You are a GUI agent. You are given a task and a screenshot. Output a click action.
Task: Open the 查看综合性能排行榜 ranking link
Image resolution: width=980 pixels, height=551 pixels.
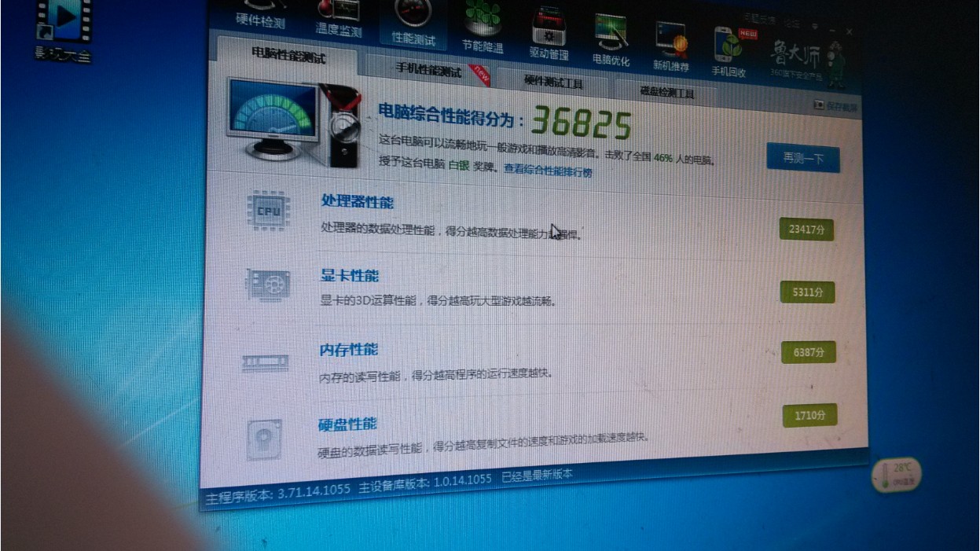click(x=548, y=171)
